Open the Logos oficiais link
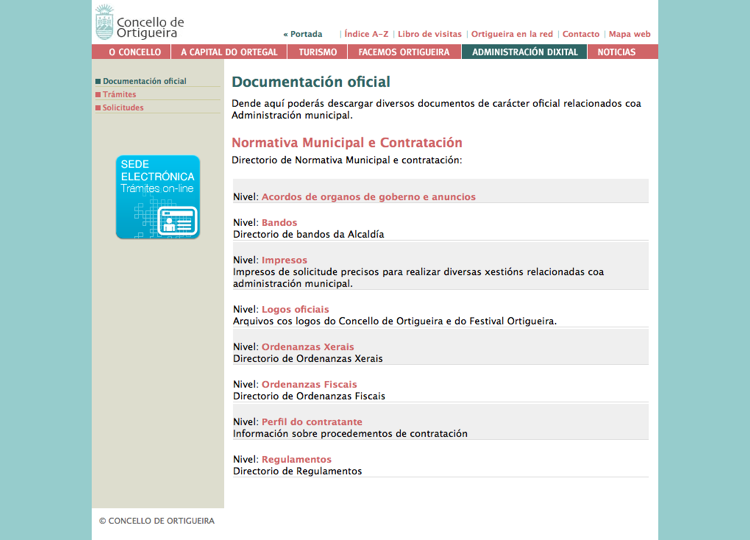Viewport: 750px width, 540px height. click(295, 309)
